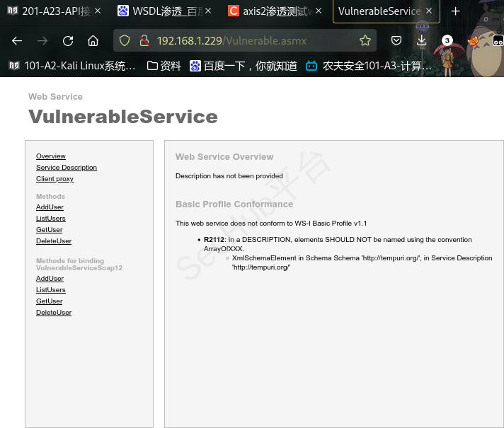This screenshot has height=428, width=504.
Task: Open the tracking protection shield icon
Action: point(125,41)
